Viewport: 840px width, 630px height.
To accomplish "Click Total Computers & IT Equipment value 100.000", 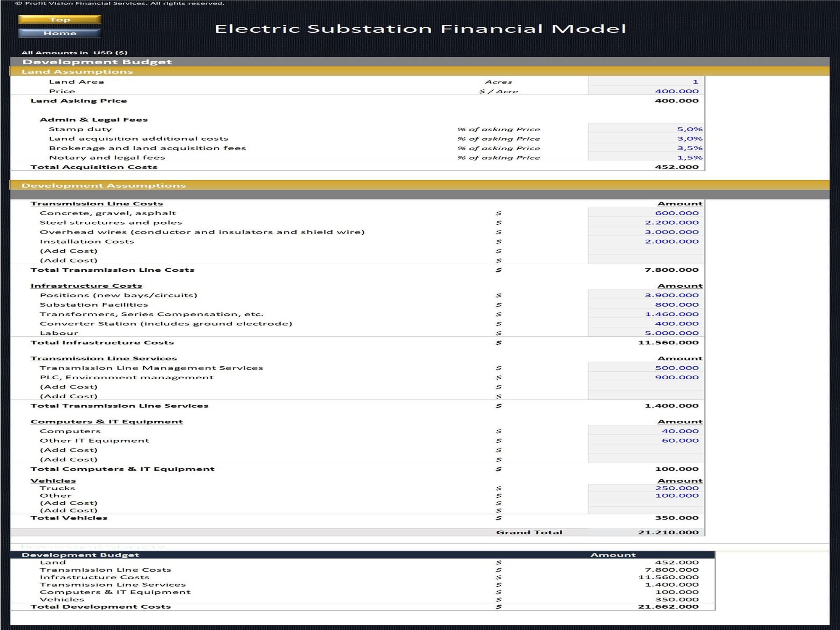I will 677,469.
